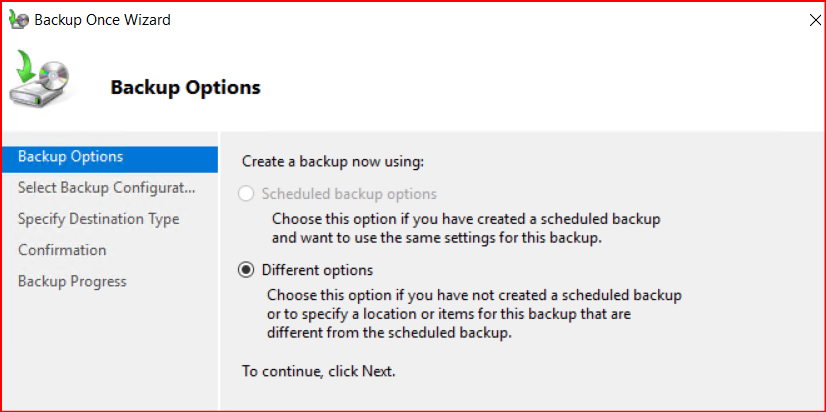
Task: Click the Scheduled backup option description paragraph
Action: click(x=466, y=228)
